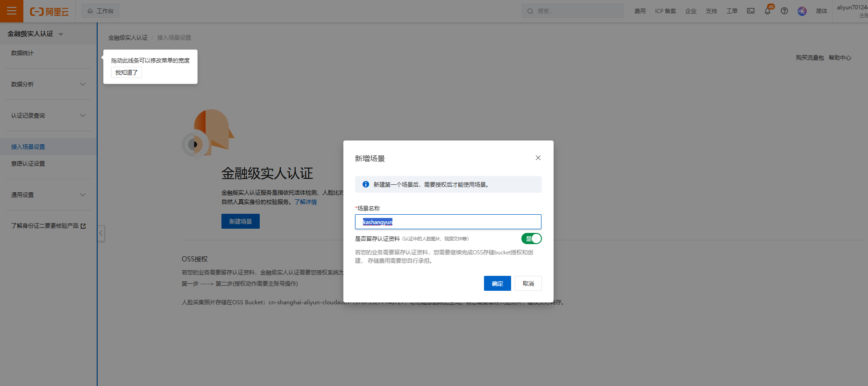
Task: Open the notifications bell
Action: pos(768,11)
